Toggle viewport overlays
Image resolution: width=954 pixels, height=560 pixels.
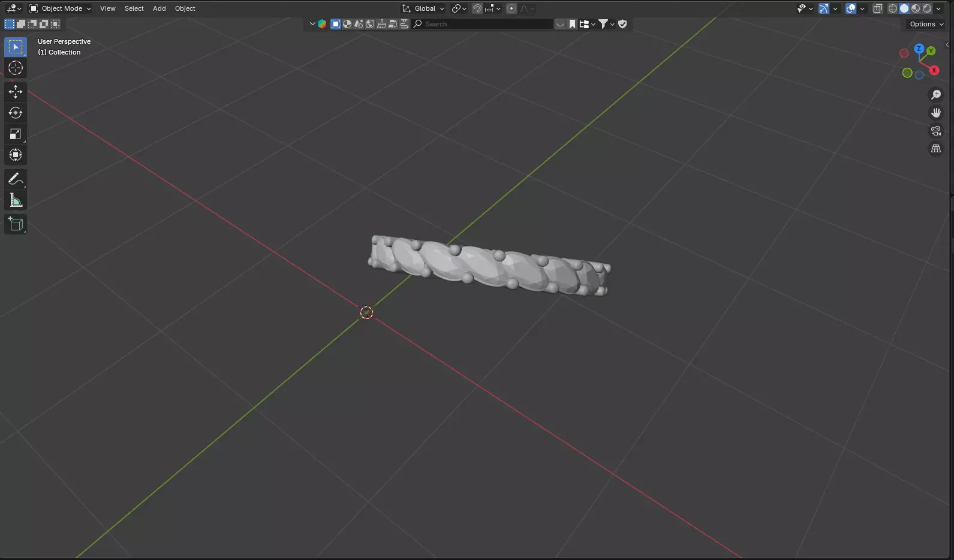[851, 8]
